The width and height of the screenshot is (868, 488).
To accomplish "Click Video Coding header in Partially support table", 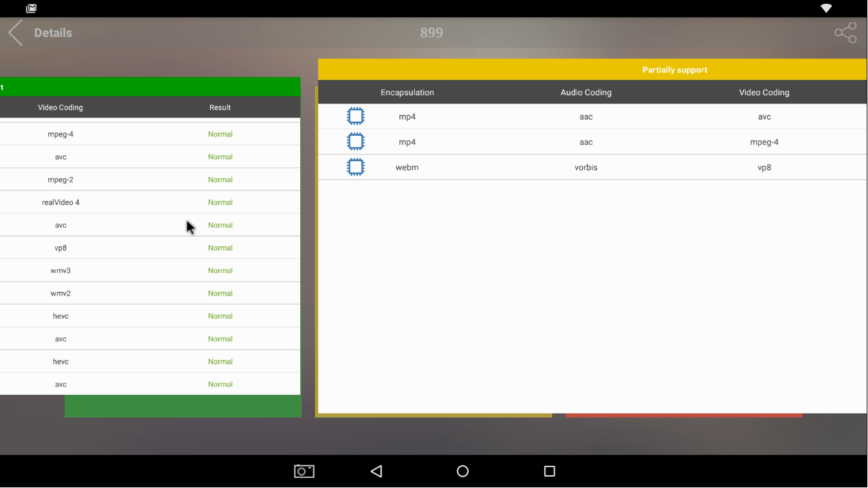I will 764,93.
